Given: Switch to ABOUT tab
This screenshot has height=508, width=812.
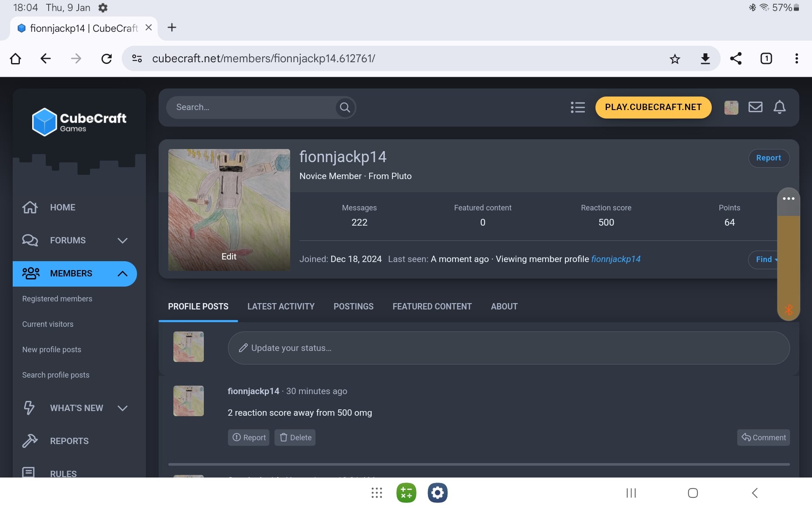Looking at the screenshot, I should coord(504,306).
